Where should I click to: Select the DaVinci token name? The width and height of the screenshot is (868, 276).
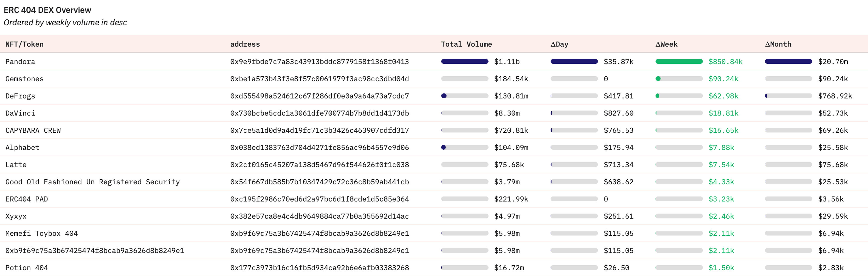(x=20, y=113)
